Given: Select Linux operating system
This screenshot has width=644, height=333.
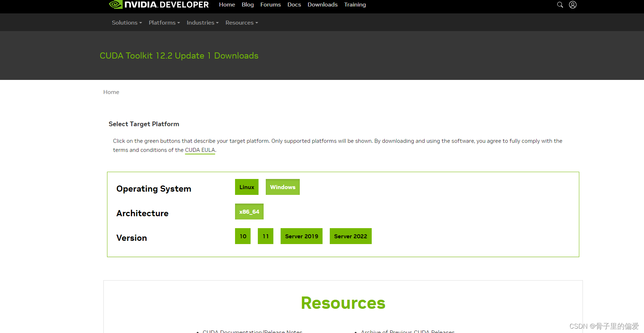Looking at the screenshot, I should (247, 187).
